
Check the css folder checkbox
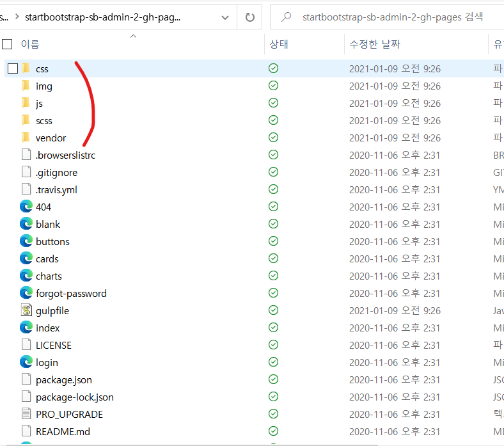pyautogui.click(x=13, y=68)
